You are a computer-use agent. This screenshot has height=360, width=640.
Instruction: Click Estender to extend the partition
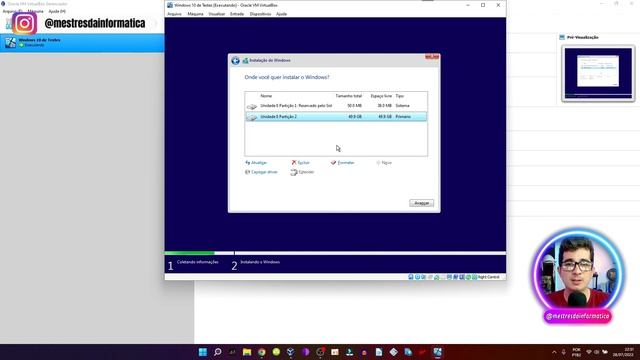302,172
